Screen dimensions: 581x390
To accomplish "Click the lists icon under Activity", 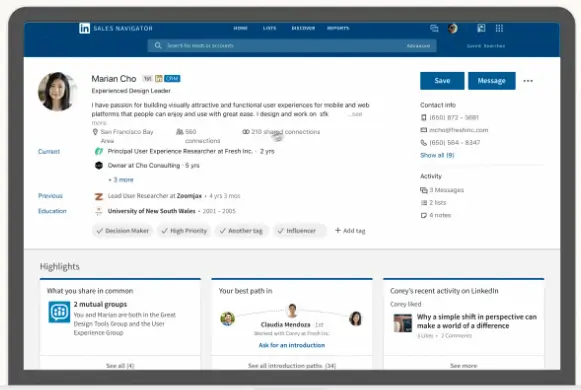I will 424,203.
